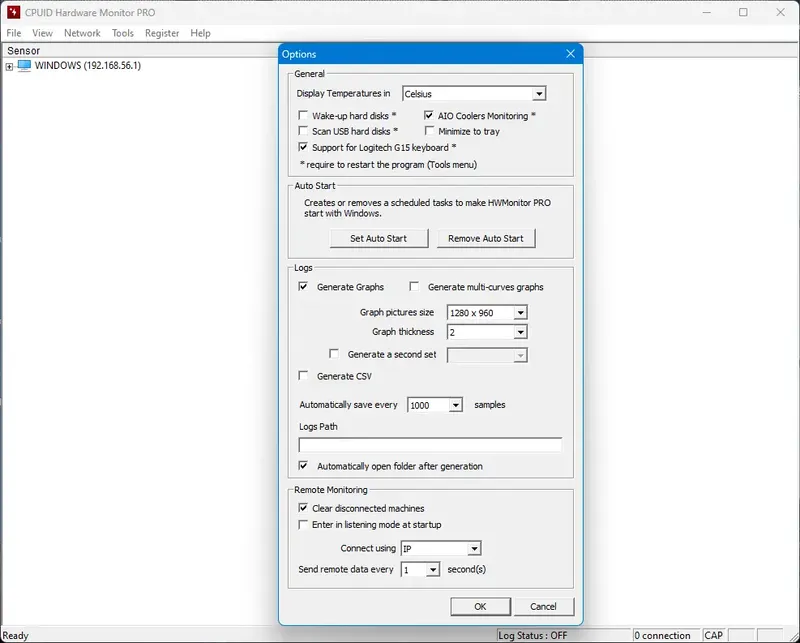Image resolution: width=800 pixels, height=643 pixels.
Task: Open the Tools menu
Action: pos(122,33)
